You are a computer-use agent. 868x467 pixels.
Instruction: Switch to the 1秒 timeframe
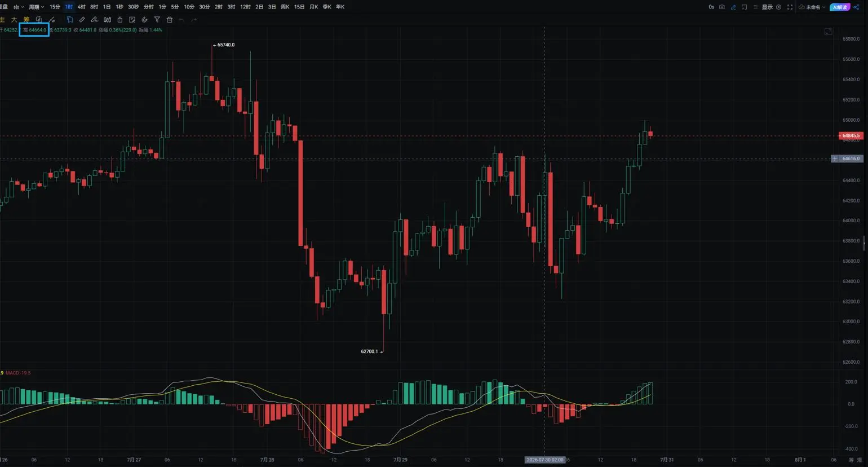tap(119, 7)
